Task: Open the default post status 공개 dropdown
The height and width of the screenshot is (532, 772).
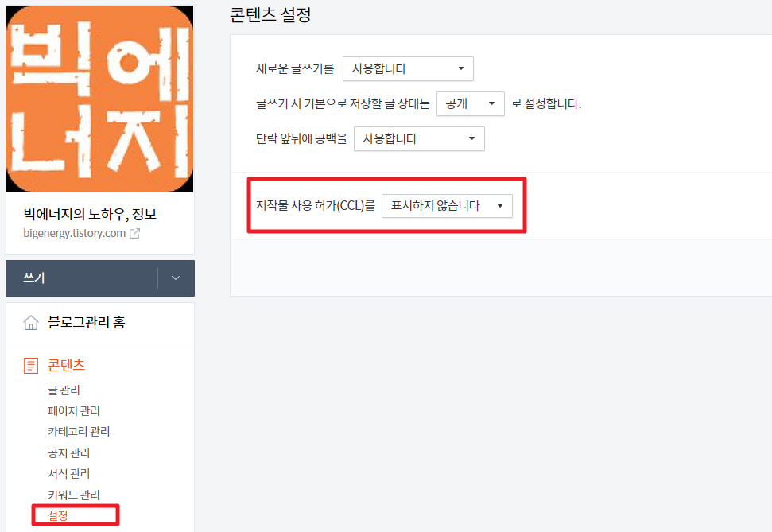Action: tap(470, 103)
